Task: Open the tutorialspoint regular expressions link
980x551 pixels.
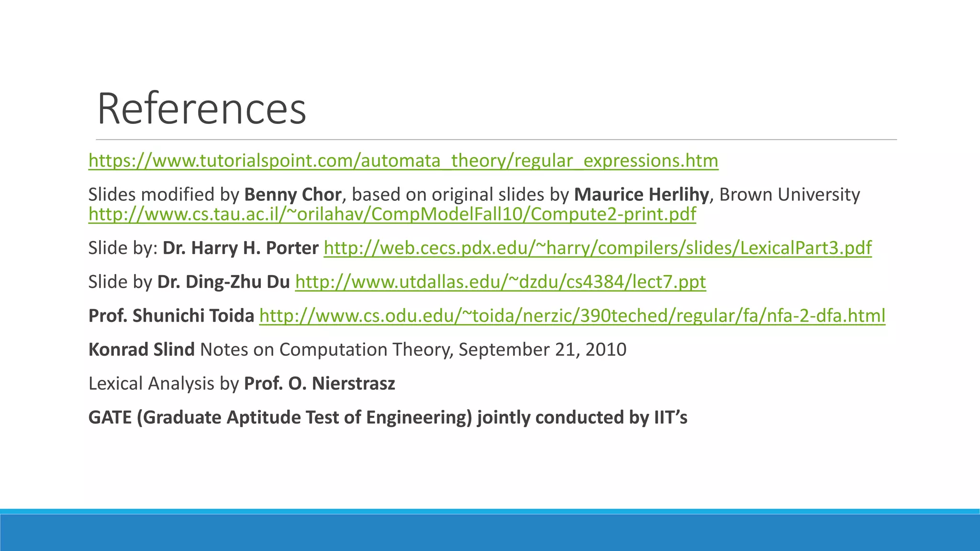Action: coord(403,161)
